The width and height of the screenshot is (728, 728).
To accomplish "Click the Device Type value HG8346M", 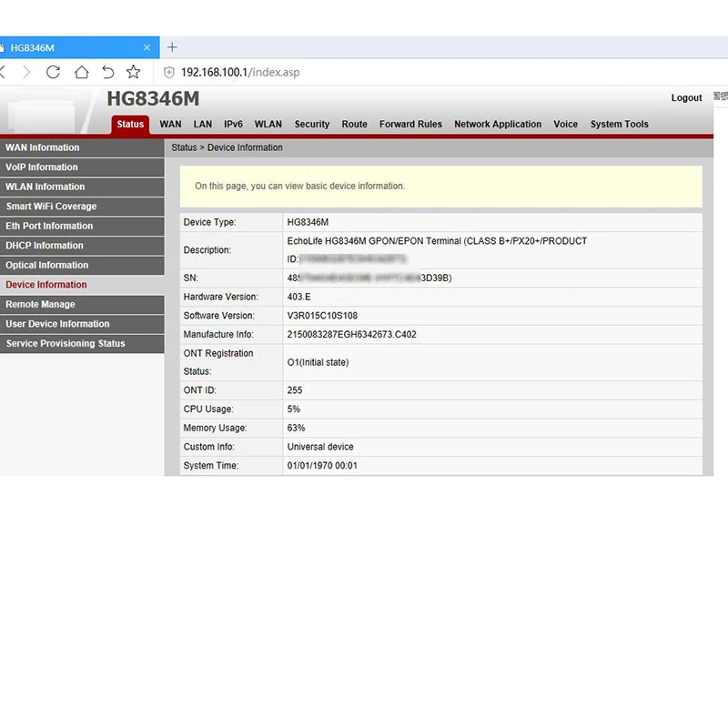I will tap(308, 222).
